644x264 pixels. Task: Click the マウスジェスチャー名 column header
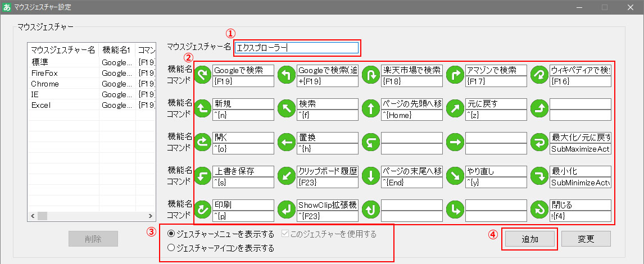pos(64,50)
